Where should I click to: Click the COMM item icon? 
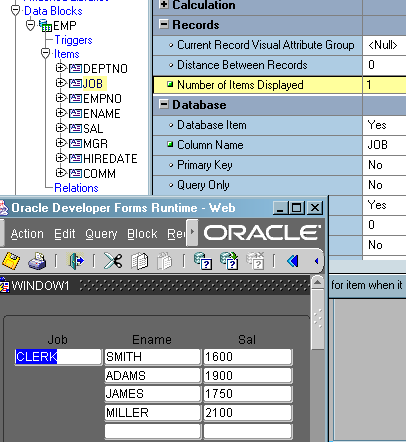click(75, 173)
